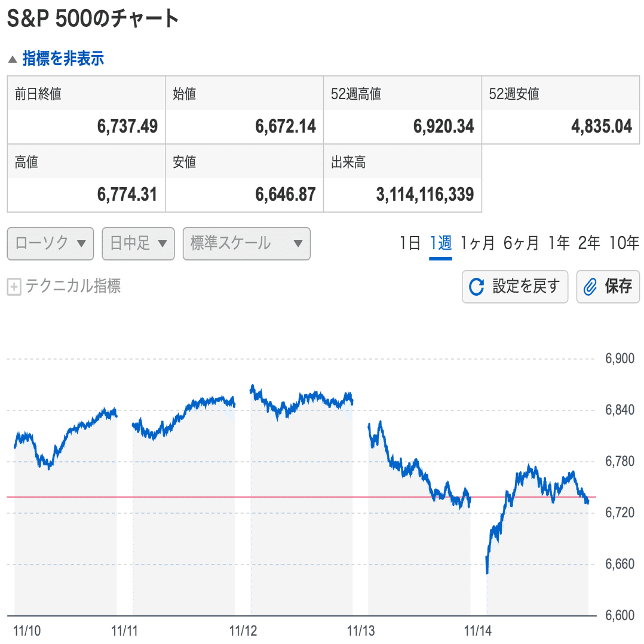Viewport: 644px width, 644px height.
Task: Switch chart to 1ヶ月 range
Action: (477, 243)
